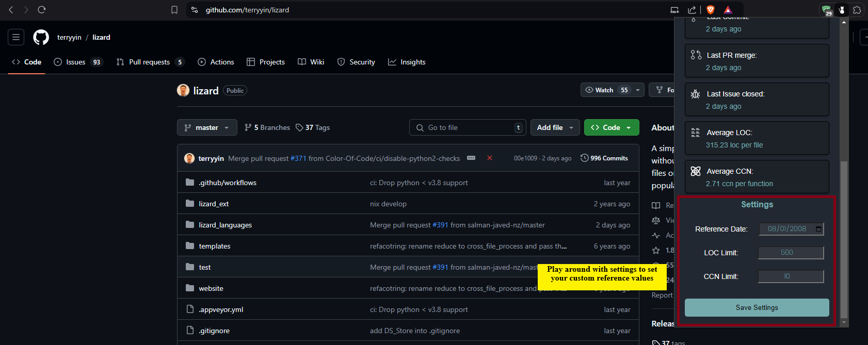Screen dimensions: 868x345
Task: Click the Brave Rewards triangle icon
Action: (x=728, y=10)
